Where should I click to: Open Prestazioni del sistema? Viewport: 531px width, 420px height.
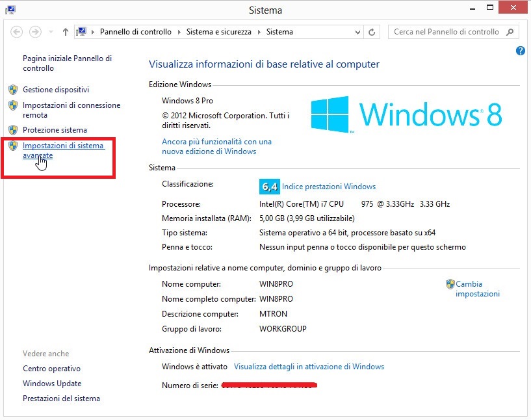coord(61,399)
